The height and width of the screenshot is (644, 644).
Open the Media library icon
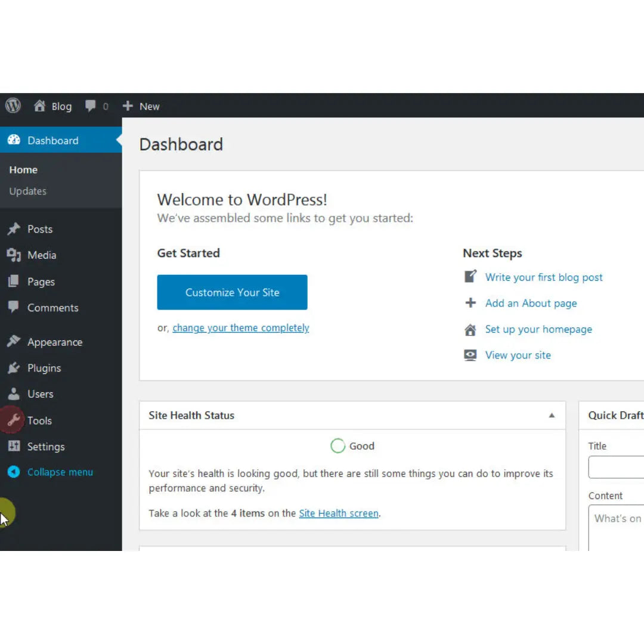pyautogui.click(x=13, y=255)
